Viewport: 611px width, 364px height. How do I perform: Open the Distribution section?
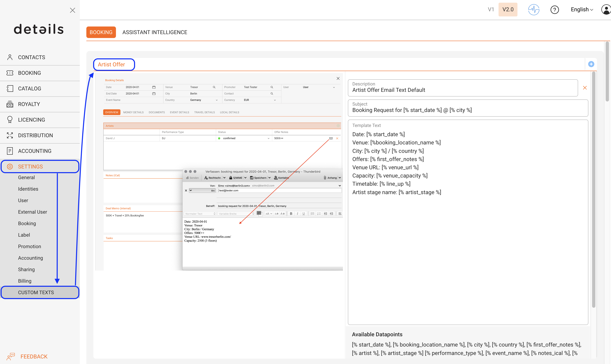pyautogui.click(x=40, y=135)
